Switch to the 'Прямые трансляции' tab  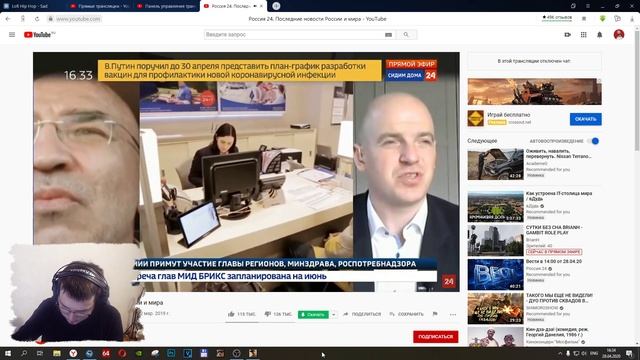pos(99,6)
